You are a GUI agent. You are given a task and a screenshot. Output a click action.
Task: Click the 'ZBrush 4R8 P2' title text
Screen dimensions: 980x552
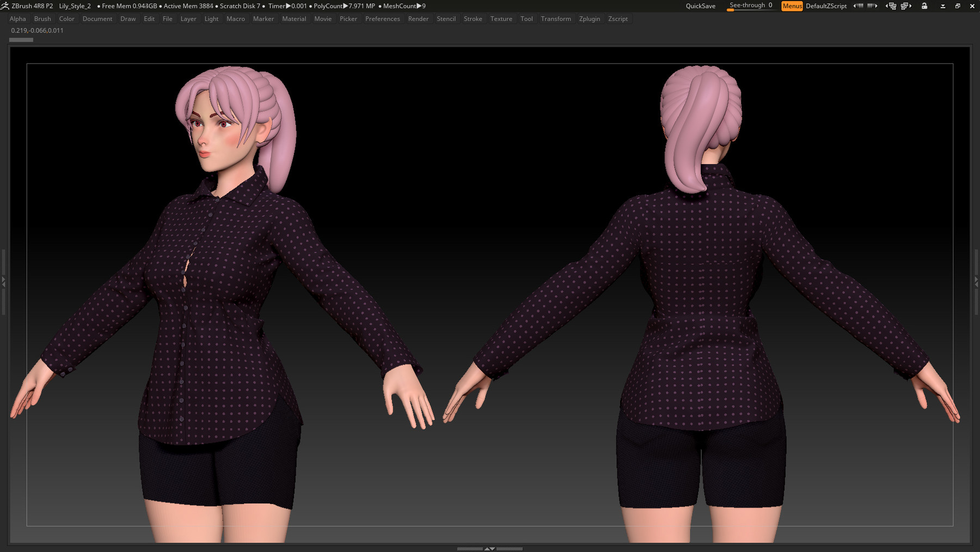click(32, 6)
